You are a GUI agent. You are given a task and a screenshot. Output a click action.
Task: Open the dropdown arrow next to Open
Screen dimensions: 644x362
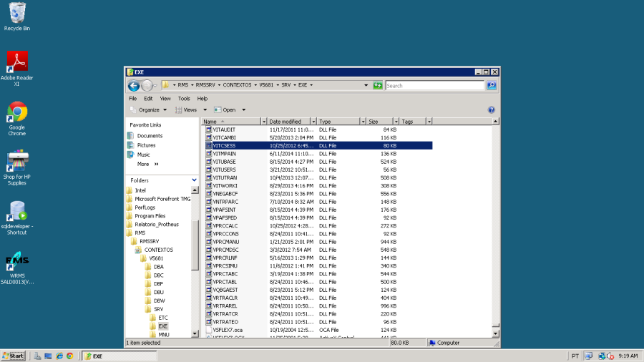point(243,110)
